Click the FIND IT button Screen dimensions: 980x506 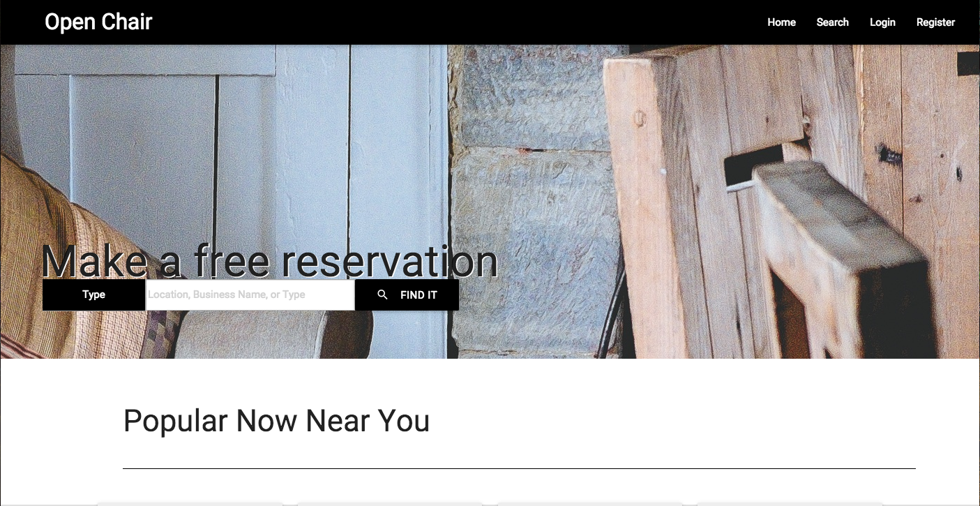407,295
